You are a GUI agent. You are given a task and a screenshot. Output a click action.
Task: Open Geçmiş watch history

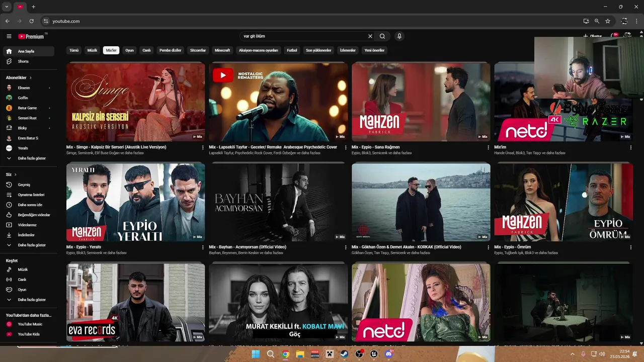pos(29,185)
